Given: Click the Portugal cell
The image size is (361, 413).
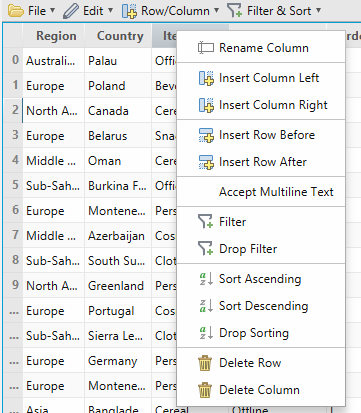Looking at the screenshot, I should (x=118, y=311).
